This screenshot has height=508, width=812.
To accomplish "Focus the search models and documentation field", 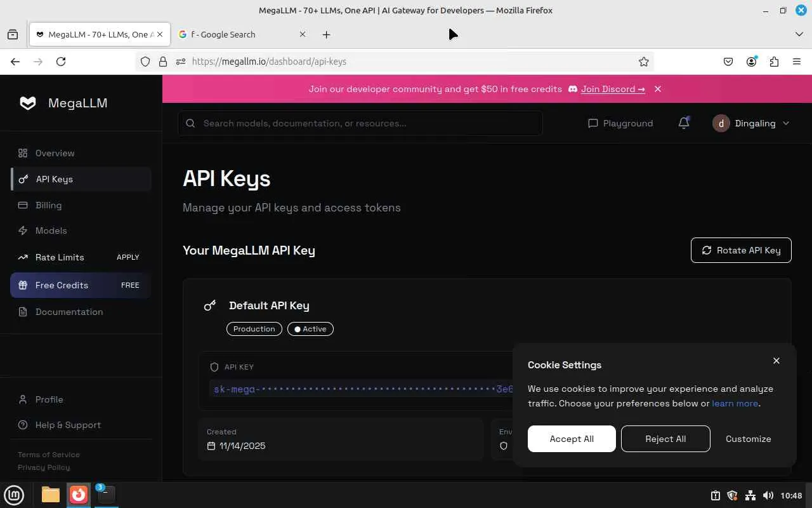I will pos(360,123).
